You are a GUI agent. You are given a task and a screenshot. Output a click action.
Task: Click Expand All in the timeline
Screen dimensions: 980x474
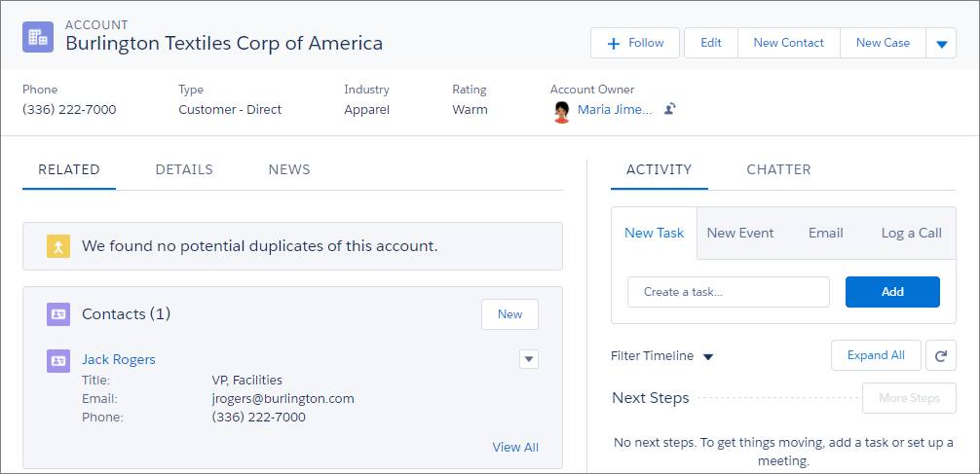(876, 355)
